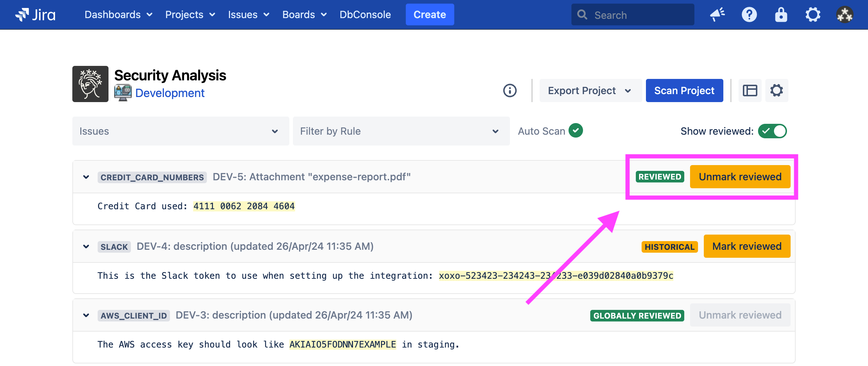Open the Issues scope dropdown
Viewport: 868px width, 366px height.
click(x=180, y=131)
